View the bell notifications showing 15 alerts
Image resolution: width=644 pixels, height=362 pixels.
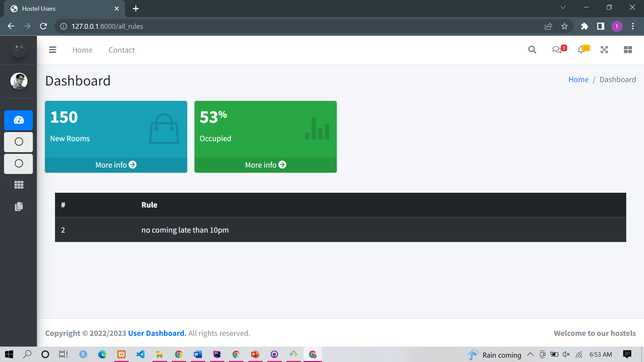[x=582, y=50]
